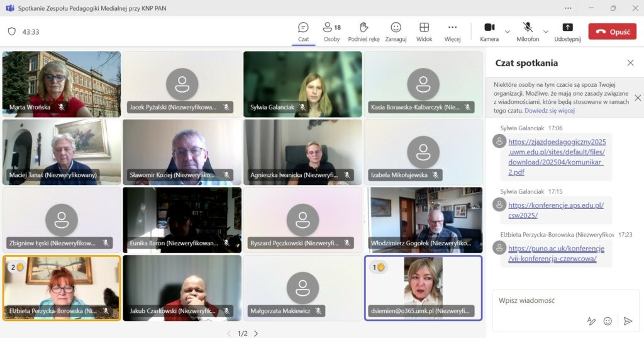
Task: Click muted mic icon on Marta Wrońska
Action: coord(61,107)
